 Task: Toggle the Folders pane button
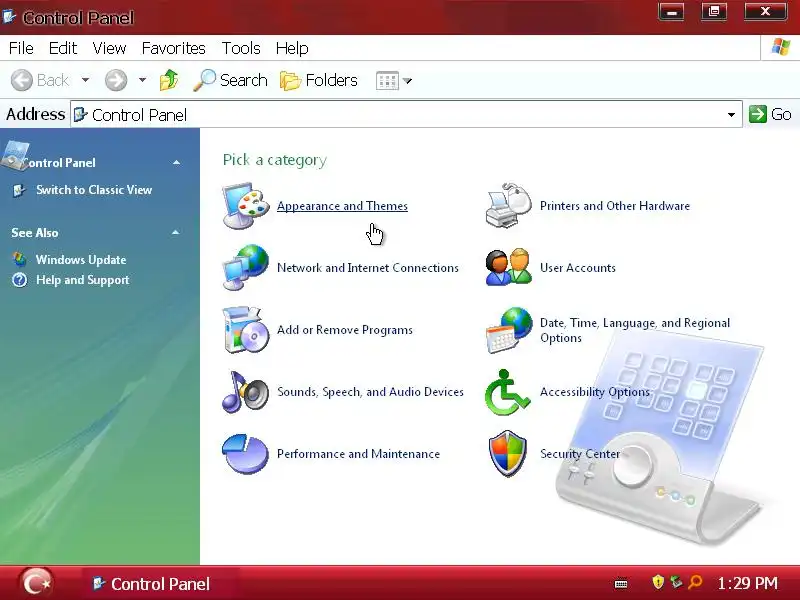click(x=319, y=80)
